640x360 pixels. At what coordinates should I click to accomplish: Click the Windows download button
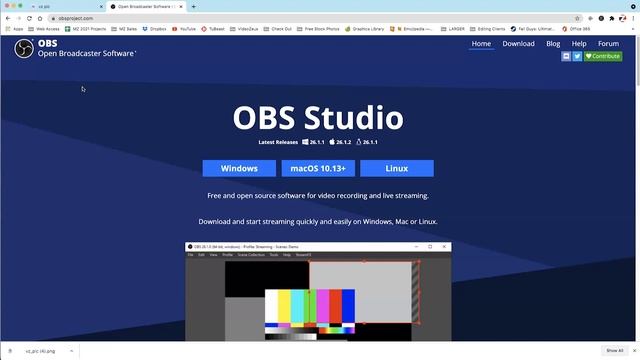239,168
